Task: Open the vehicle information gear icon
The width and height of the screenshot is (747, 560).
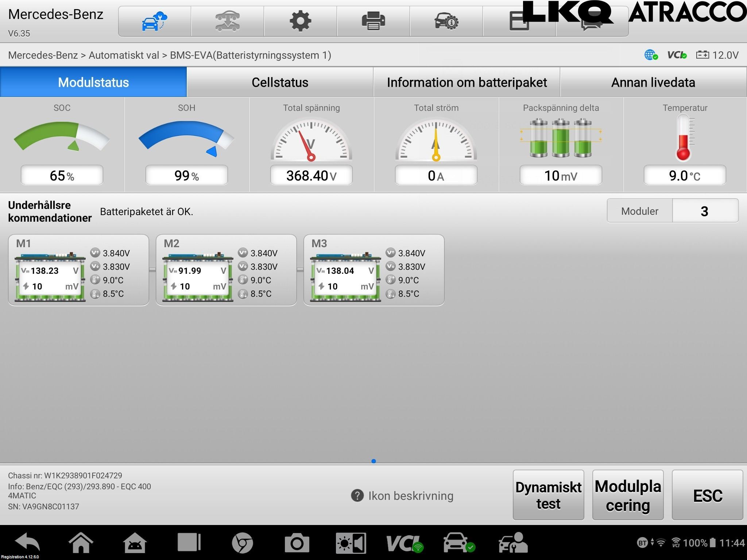Action: click(x=446, y=21)
